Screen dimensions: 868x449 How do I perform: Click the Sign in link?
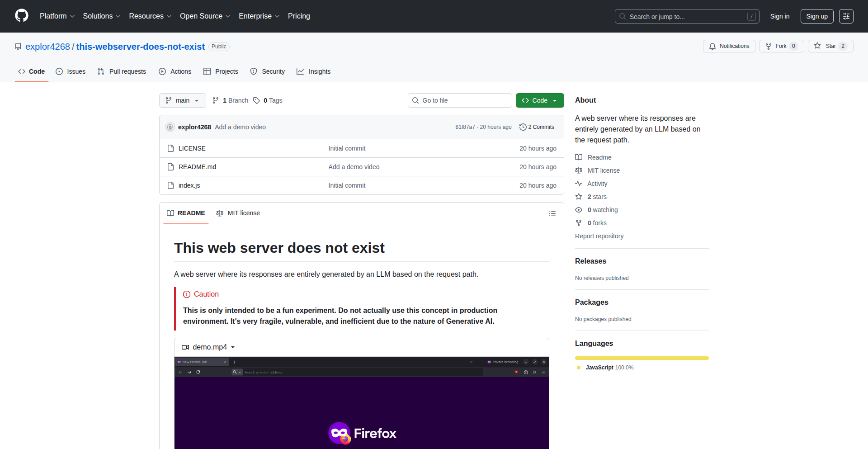(x=780, y=16)
